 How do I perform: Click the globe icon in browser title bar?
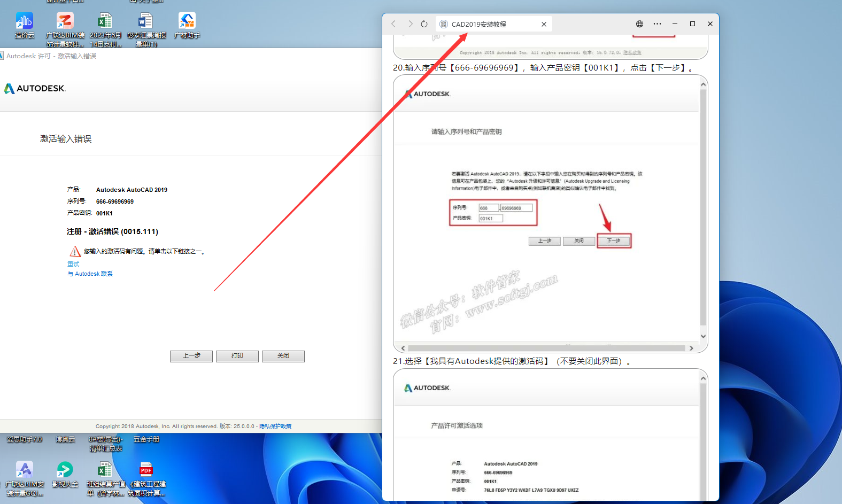coord(639,24)
